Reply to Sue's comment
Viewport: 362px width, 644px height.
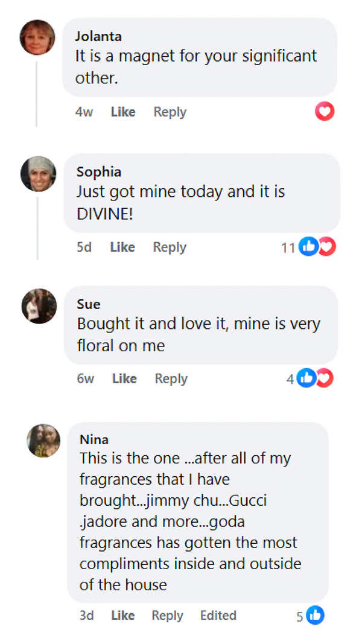pyautogui.click(x=171, y=378)
